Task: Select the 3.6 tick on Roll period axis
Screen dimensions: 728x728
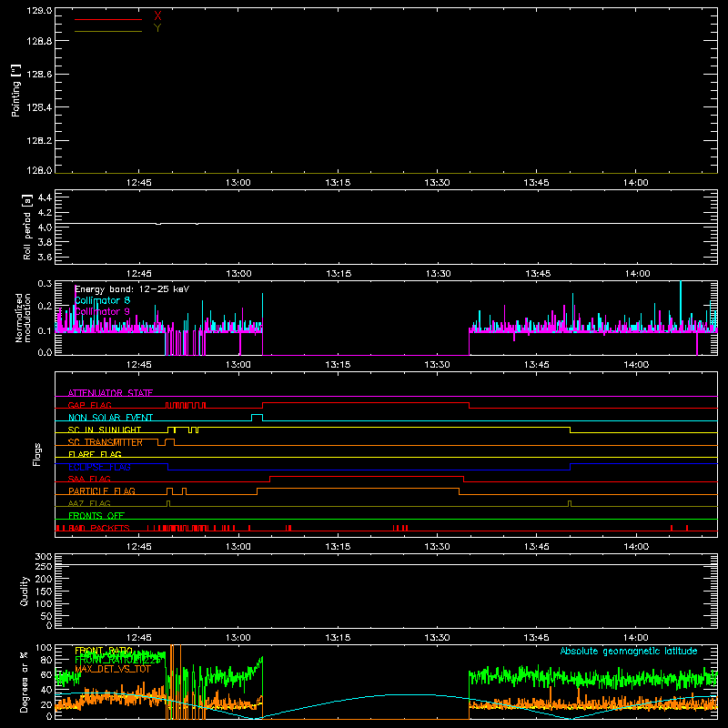Action: click(45, 257)
